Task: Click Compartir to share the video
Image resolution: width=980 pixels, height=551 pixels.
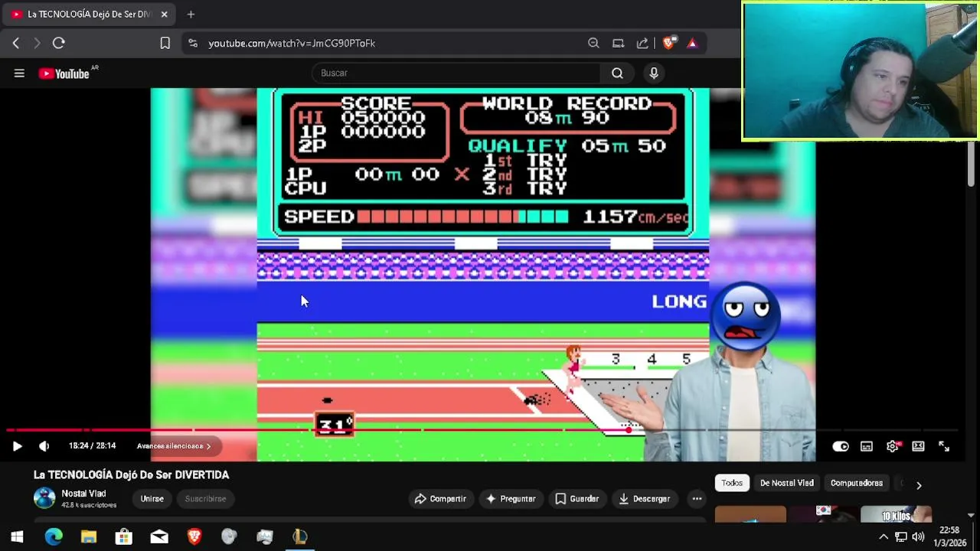Action: click(440, 499)
